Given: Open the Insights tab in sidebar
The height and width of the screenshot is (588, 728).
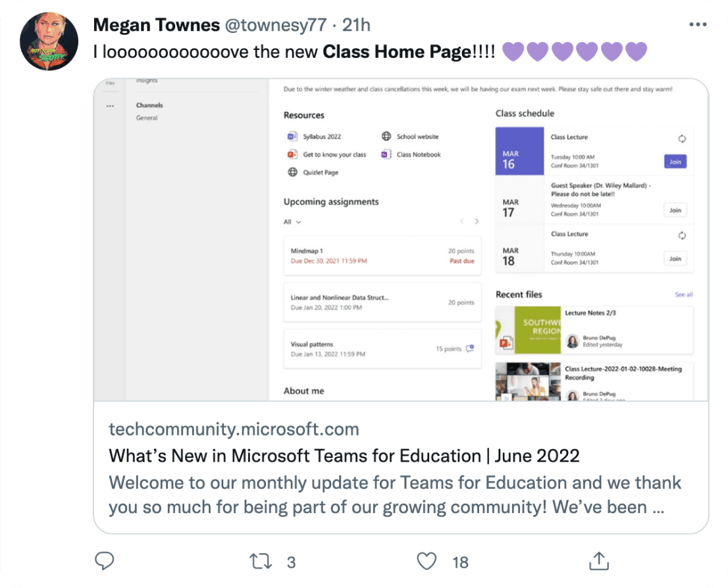Looking at the screenshot, I should coord(147,81).
